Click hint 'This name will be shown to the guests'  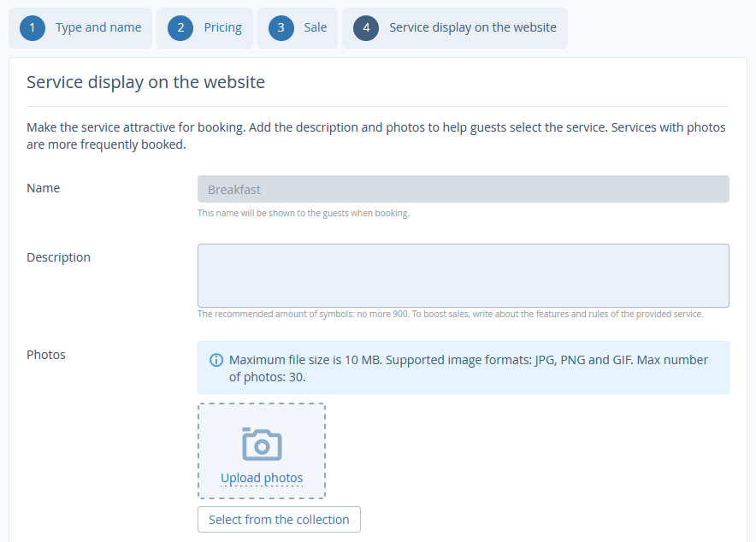pyautogui.click(x=304, y=213)
